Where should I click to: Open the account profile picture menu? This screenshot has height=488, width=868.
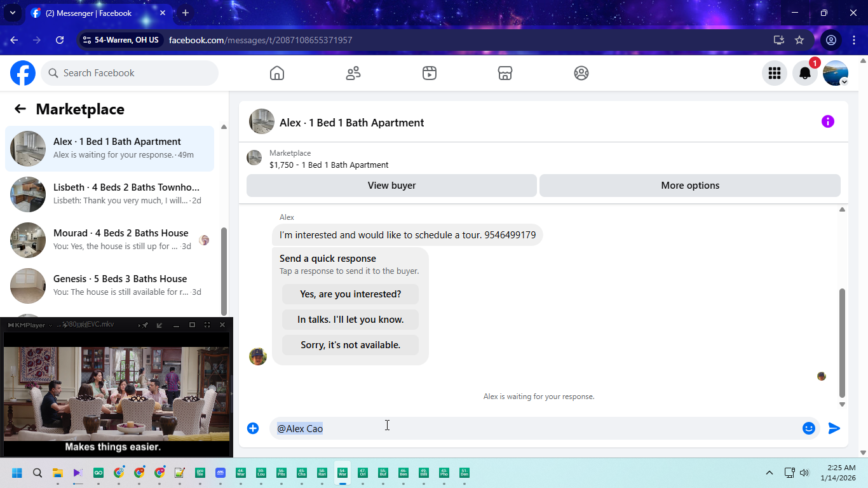pyautogui.click(x=836, y=73)
